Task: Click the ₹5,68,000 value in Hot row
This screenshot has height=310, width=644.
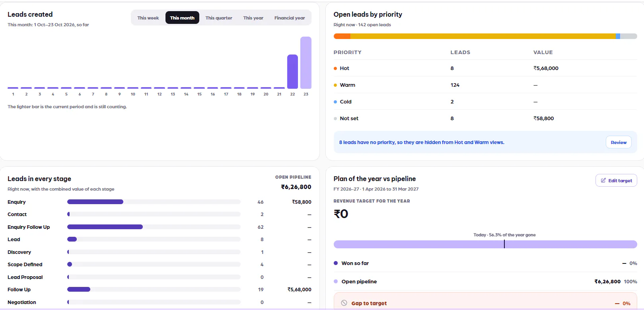Action: (546, 68)
